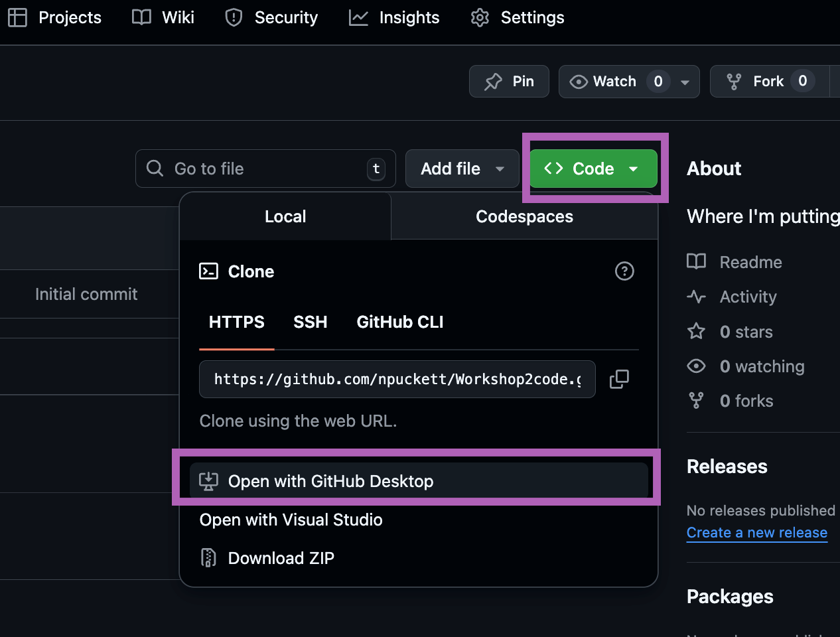Click the code brackets icon on Code button
The height and width of the screenshot is (637, 840).
pyautogui.click(x=553, y=169)
